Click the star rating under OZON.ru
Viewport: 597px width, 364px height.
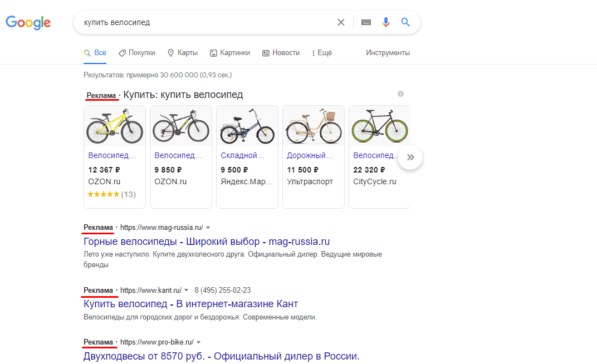(104, 194)
